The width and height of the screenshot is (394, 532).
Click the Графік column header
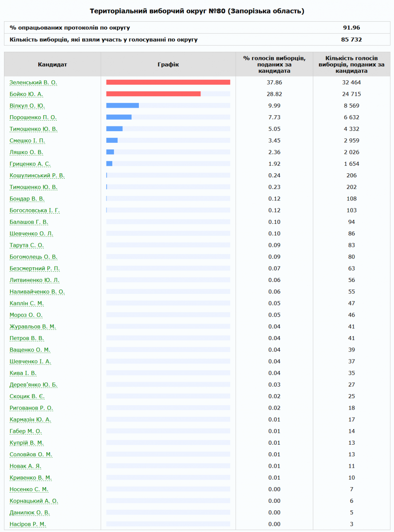pos(168,64)
